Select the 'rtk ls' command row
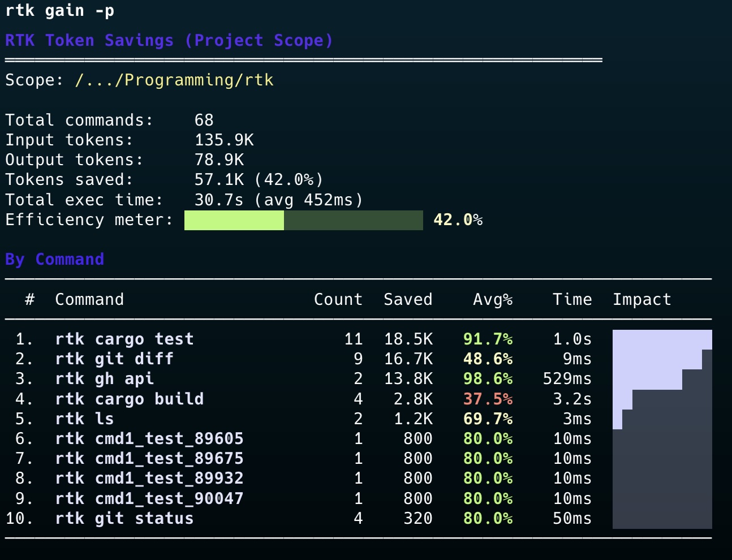This screenshot has width=732, height=560. pyautogui.click(x=84, y=419)
